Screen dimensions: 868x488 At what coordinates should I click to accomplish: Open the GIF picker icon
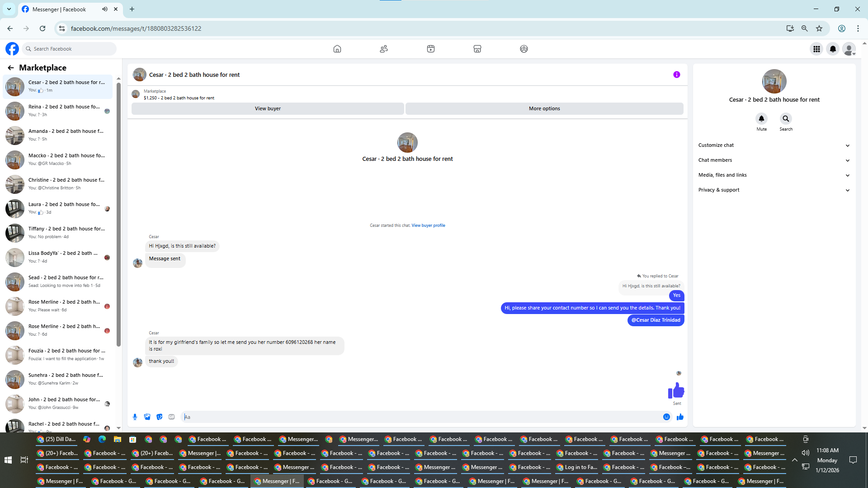(x=171, y=417)
